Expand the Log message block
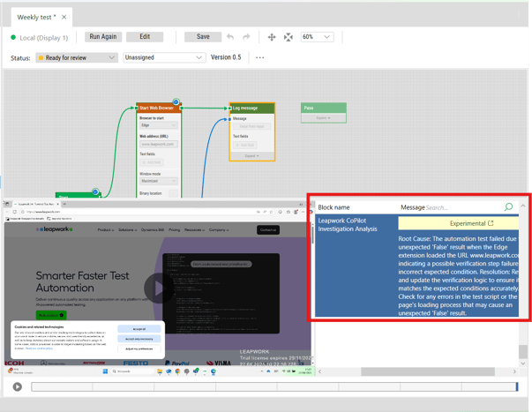This screenshot has height=412, width=532. click(251, 156)
